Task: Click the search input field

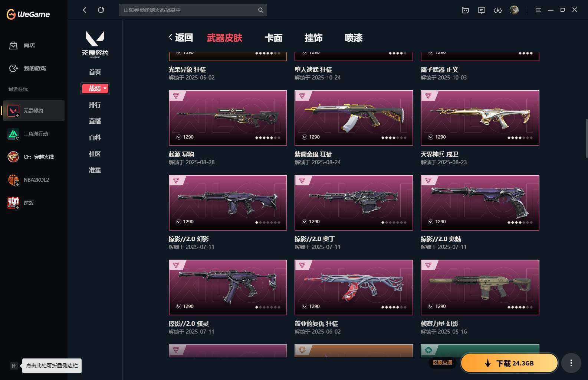Action: (188, 10)
